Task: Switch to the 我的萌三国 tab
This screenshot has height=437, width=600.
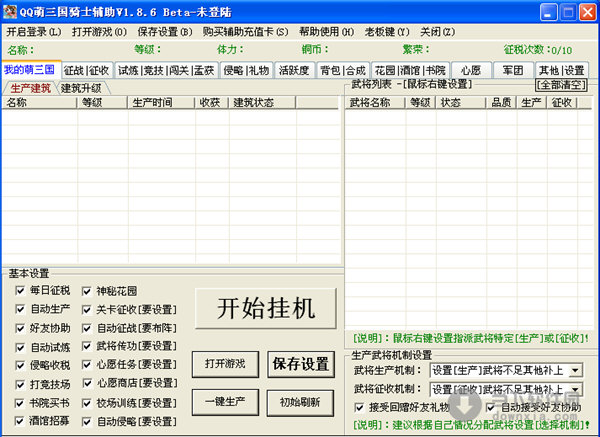Action: coord(30,70)
